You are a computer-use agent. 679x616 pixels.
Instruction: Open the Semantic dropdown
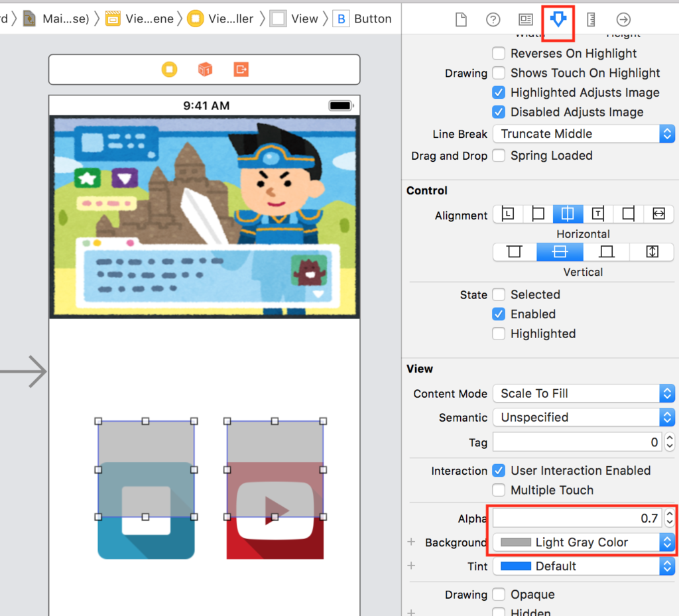coord(584,417)
